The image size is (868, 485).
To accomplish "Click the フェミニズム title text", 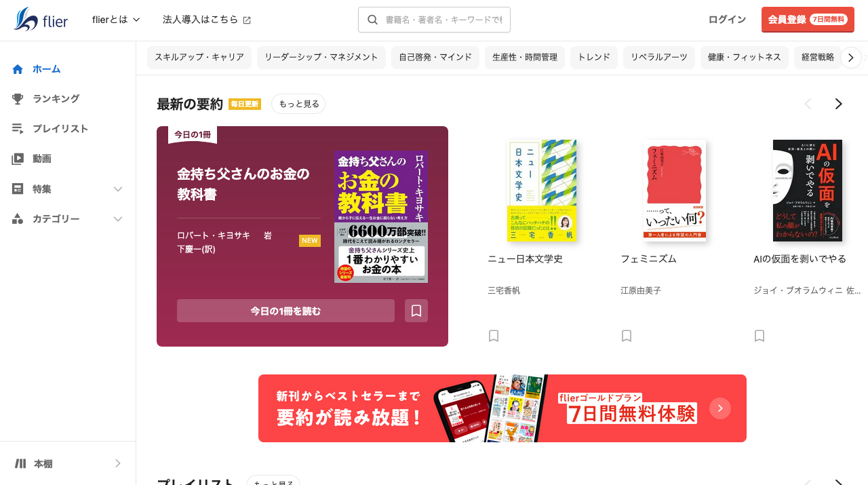I will click(x=649, y=259).
